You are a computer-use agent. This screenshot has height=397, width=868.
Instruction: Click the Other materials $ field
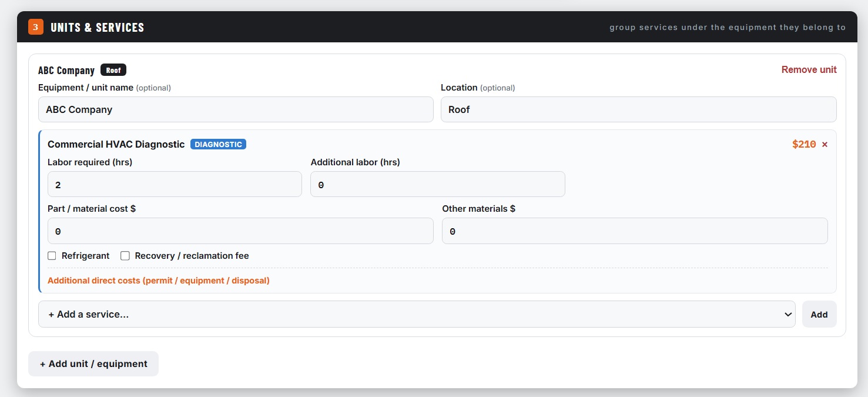point(635,231)
